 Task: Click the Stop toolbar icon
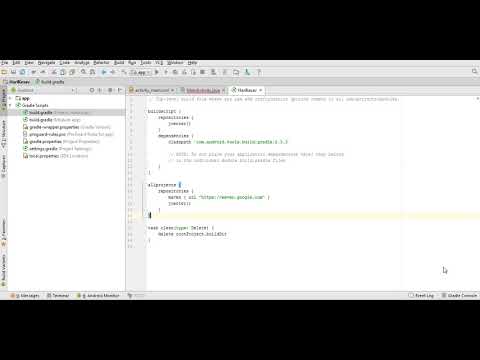pos(203,72)
